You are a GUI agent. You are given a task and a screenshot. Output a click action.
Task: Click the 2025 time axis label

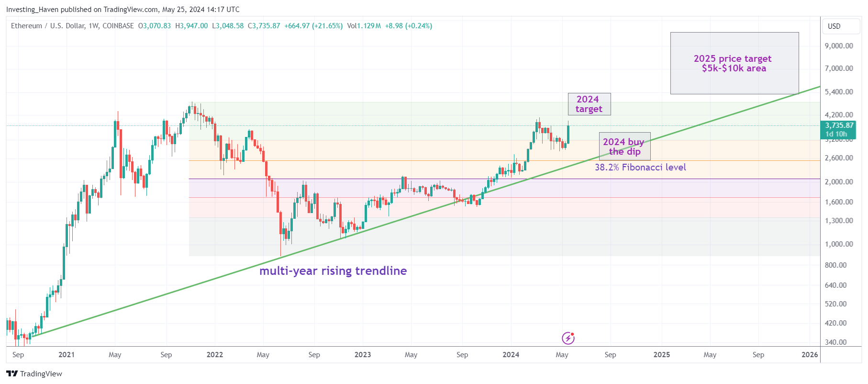662,355
